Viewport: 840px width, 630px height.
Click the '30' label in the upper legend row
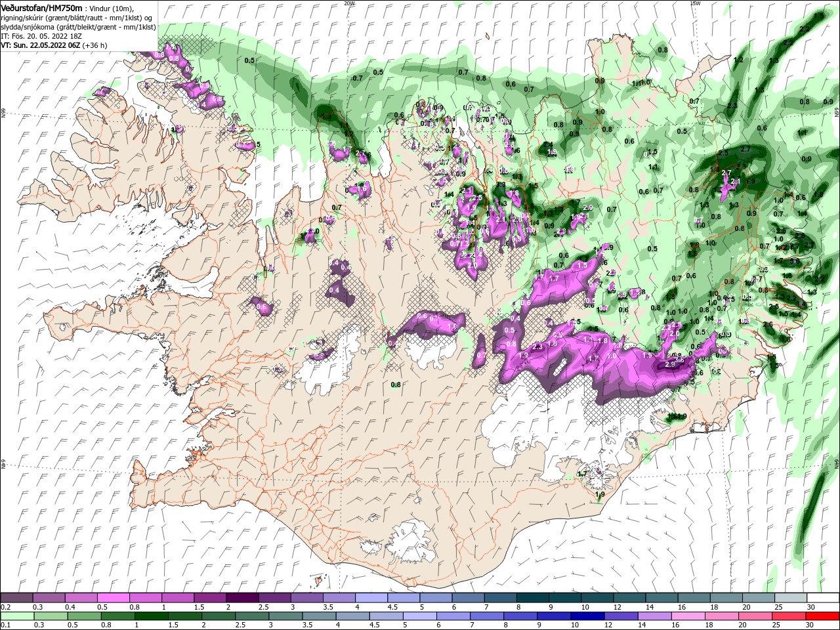tap(811, 607)
